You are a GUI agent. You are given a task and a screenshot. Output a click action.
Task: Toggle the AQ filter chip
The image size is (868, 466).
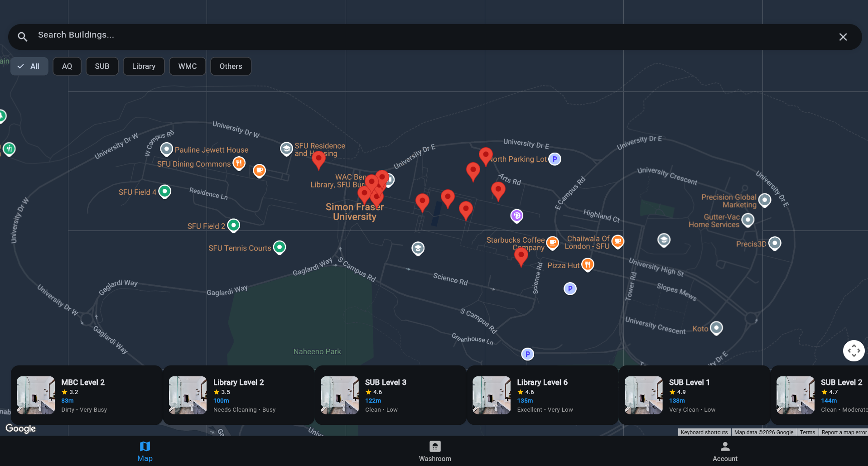[67, 66]
